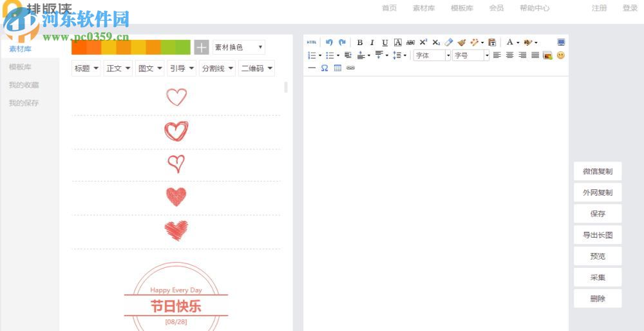Insert special character omega icon
Screen dimensions: 644x331
pos(325,68)
